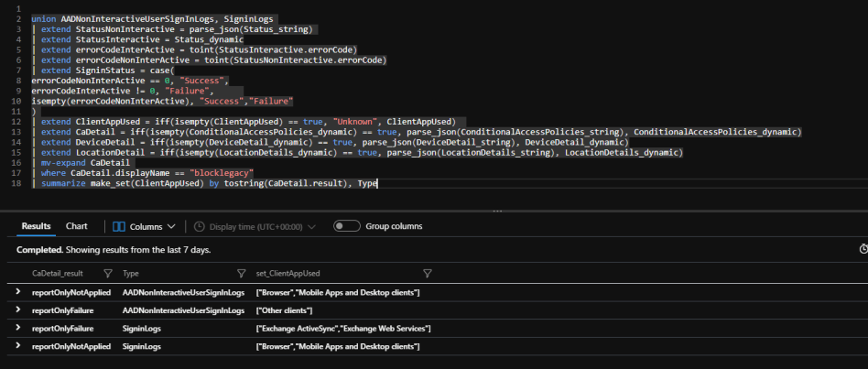Select the Results tab
This screenshot has width=868, height=369.
point(37,226)
